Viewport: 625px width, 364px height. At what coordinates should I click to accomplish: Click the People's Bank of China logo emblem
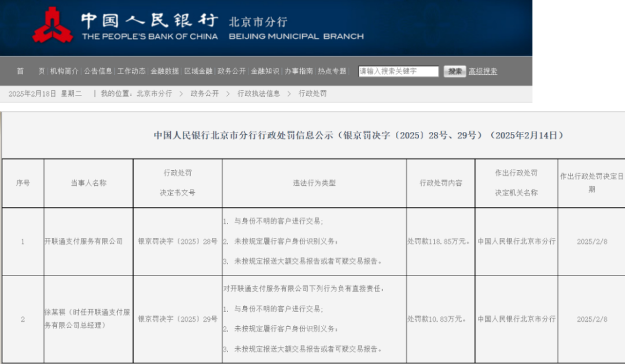tap(52, 25)
